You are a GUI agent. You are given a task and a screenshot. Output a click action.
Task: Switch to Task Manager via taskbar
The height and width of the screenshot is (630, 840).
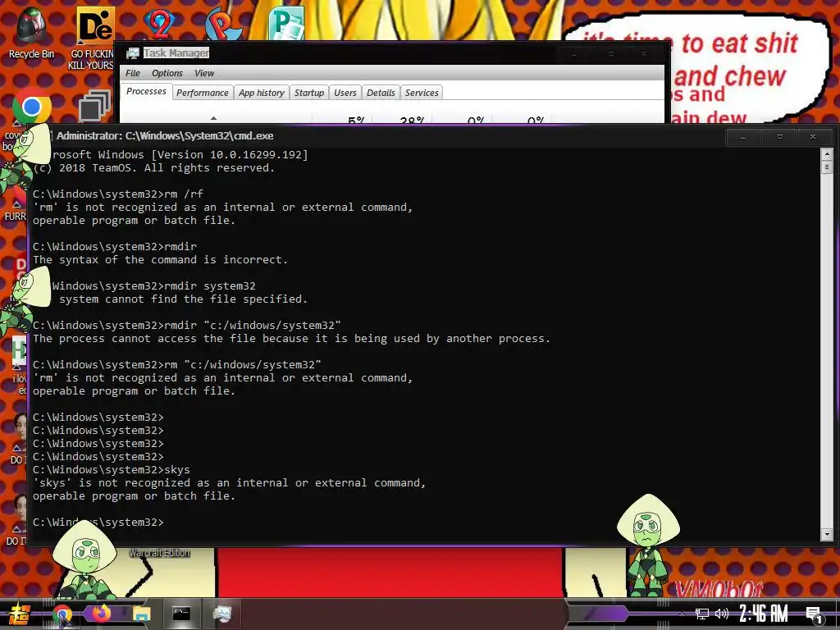221,614
